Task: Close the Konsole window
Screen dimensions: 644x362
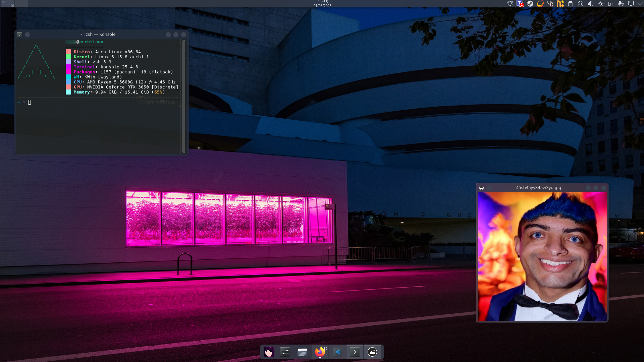Action: pyautogui.click(x=183, y=35)
